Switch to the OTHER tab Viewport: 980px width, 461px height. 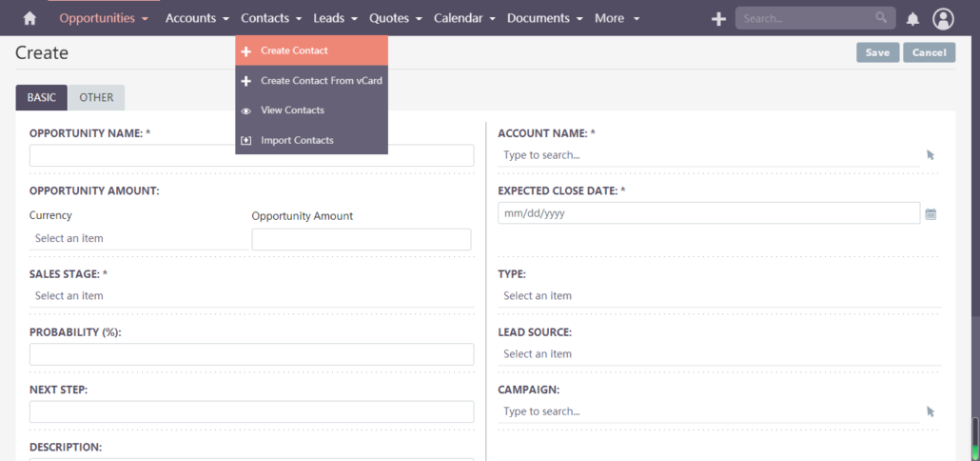96,97
